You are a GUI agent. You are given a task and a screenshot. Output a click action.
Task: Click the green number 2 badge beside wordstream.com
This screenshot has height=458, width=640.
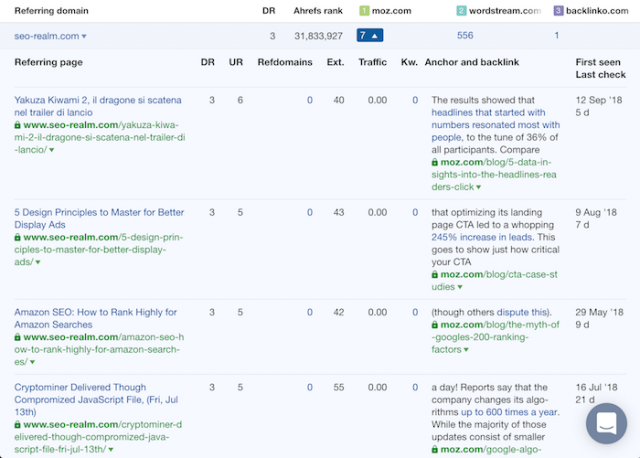(x=461, y=11)
